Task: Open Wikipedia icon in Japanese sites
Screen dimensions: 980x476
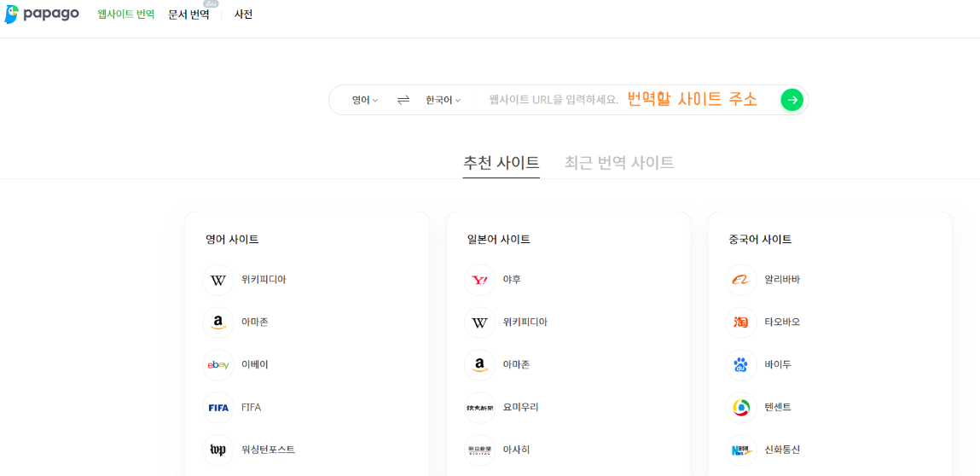Action: click(479, 322)
